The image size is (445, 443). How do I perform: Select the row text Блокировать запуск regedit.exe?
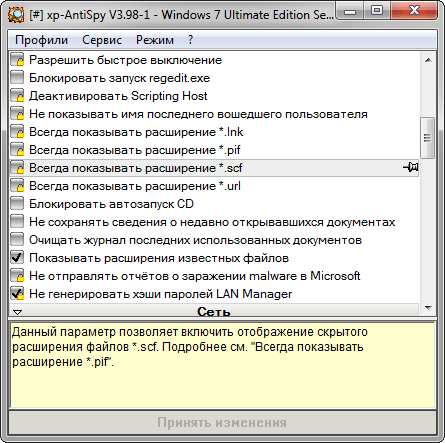tap(119, 78)
